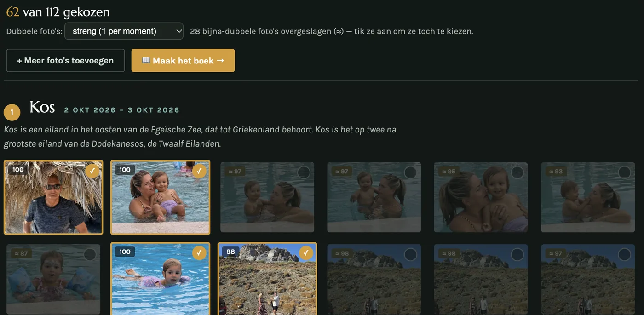Click the "28 bijna-dubbele foto's overgeslagen" notice

(x=331, y=31)
